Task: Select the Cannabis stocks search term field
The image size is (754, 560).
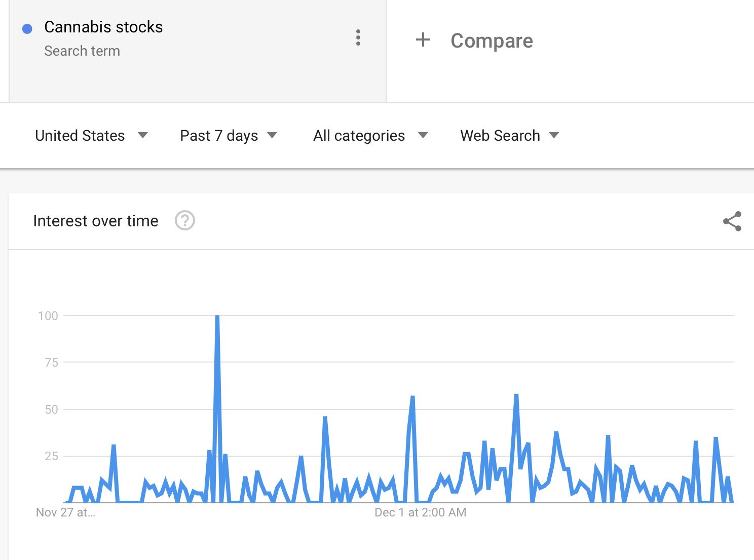Action: [198, 51]
